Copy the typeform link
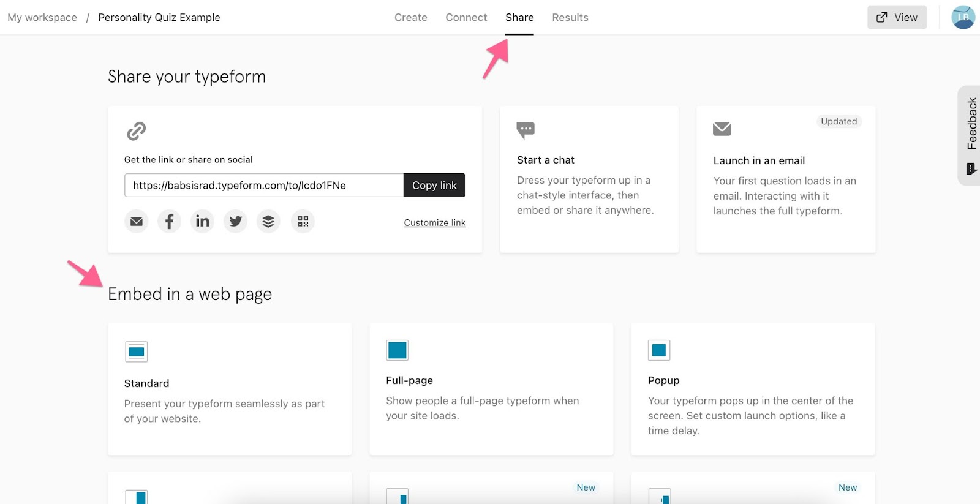This screenshot has height=504, width=980. pyautogui.click(x=434, y=185)
